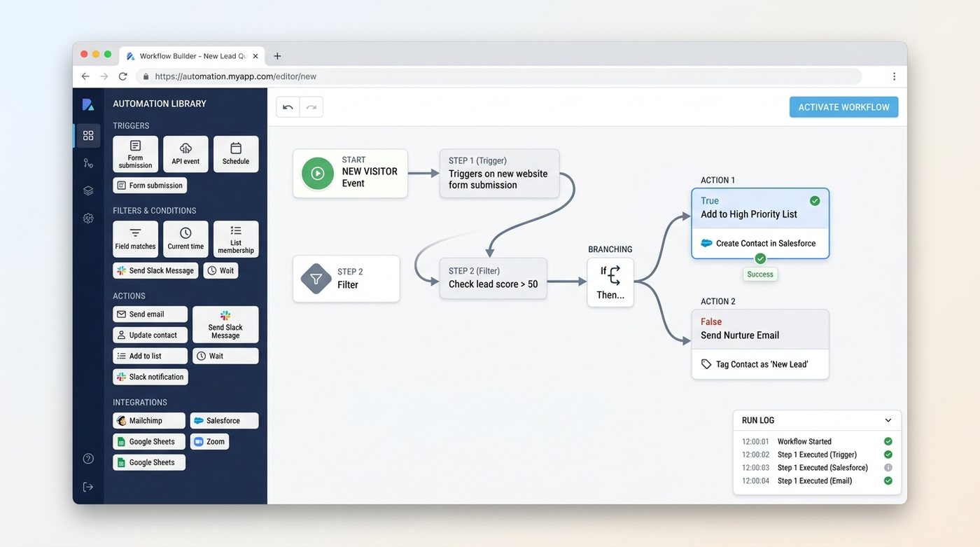
Task: Click the ACTIVATE WORKFLOW button
Action: coord(843,107)
